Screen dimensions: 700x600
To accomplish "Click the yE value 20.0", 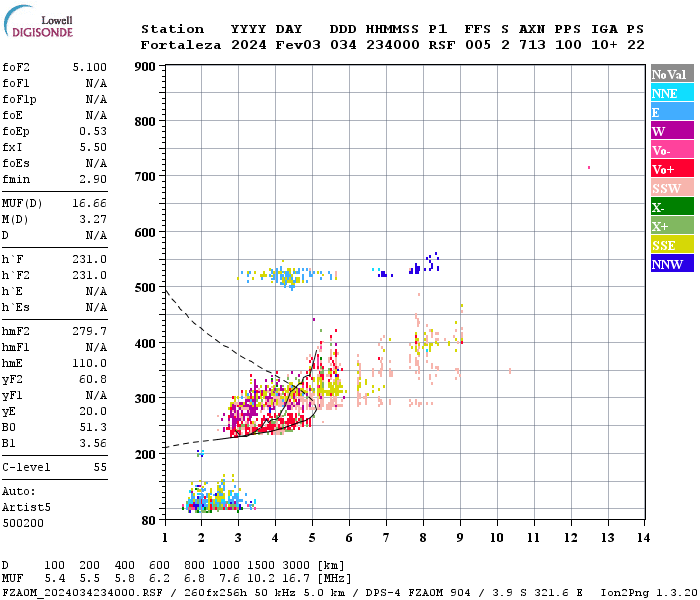I will 93,412.
